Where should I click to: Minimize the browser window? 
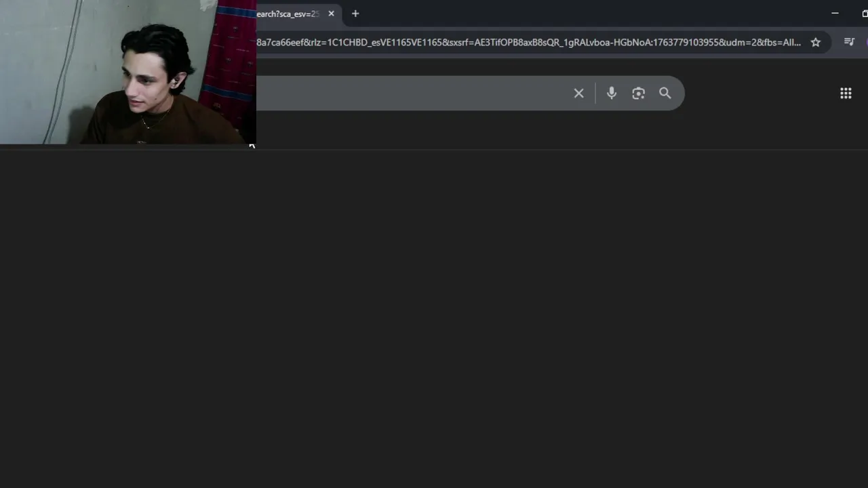click(x=835, y=14)
